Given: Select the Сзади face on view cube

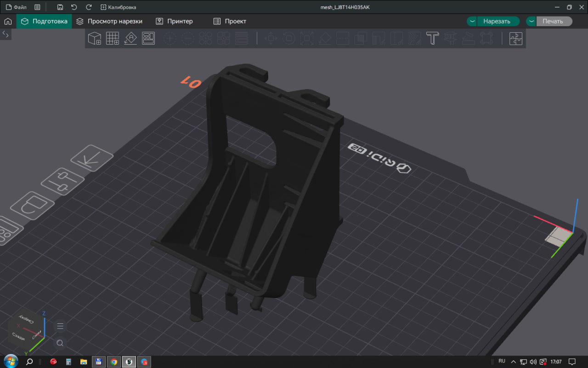Looking at the screenshot, I should click(19, 335).
